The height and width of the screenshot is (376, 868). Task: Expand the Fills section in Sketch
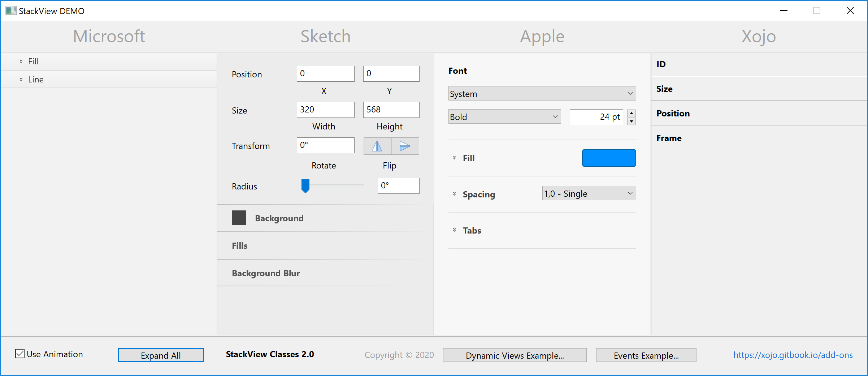pyautogui.click(x=325, y=245)
